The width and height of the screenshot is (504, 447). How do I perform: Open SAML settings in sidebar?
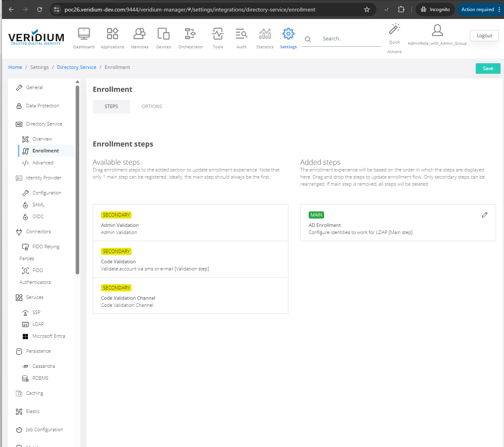point(38,205)
